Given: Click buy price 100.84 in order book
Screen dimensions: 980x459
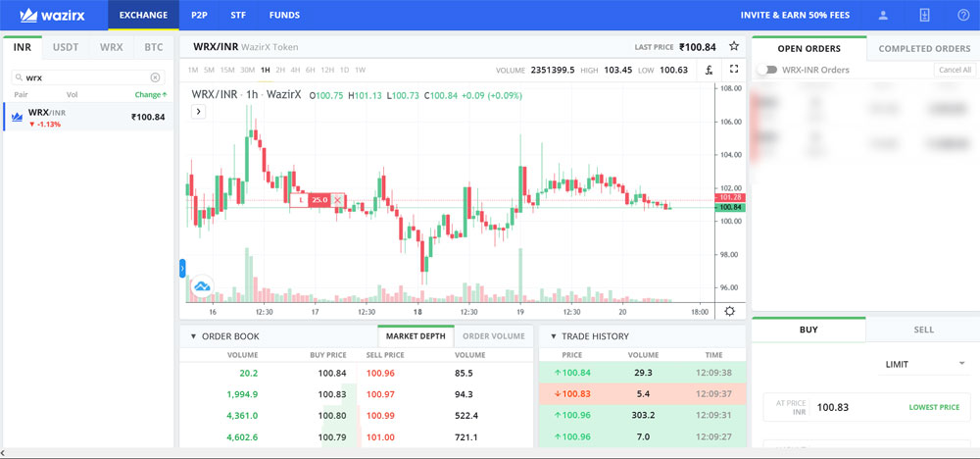Looking at the screenshot, I should tap(332, 374).
